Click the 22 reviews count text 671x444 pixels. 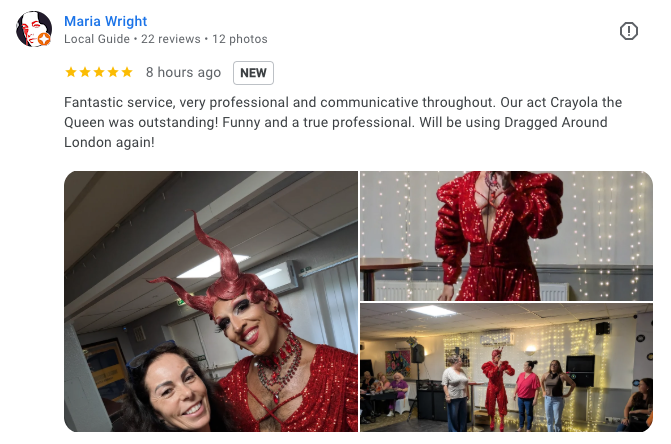point(170,39)
